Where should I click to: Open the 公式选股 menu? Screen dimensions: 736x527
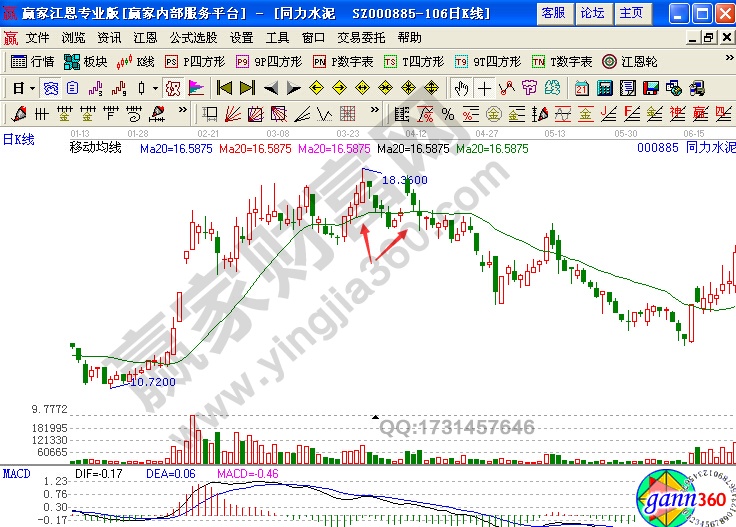pyautogui.click(x=193, y=37)
